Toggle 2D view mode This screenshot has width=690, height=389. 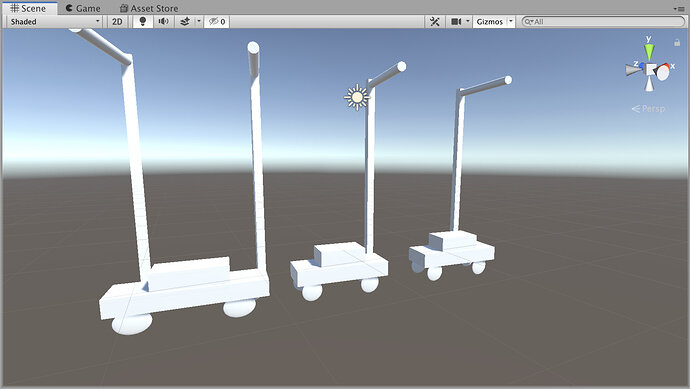[x=117, y=22]
